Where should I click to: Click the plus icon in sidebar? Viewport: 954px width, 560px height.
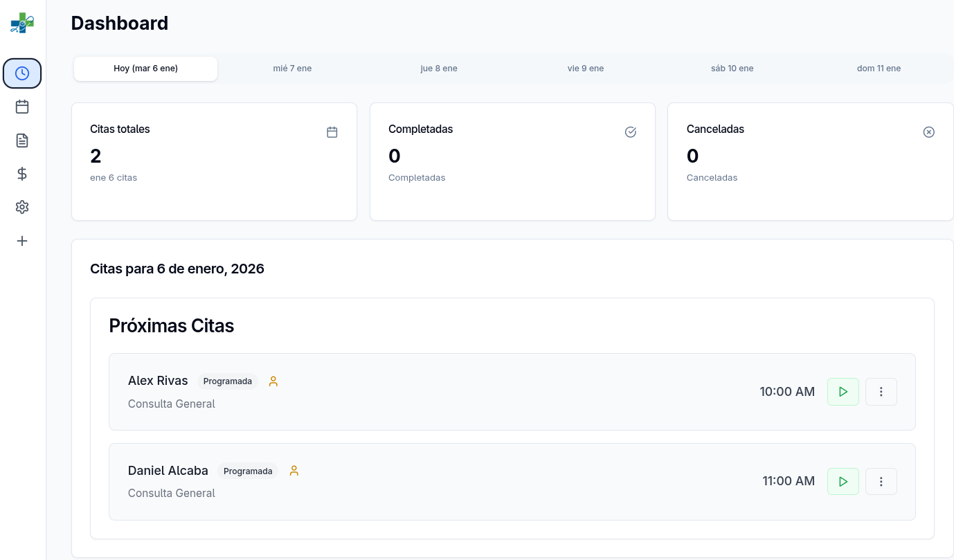(22, 241)
